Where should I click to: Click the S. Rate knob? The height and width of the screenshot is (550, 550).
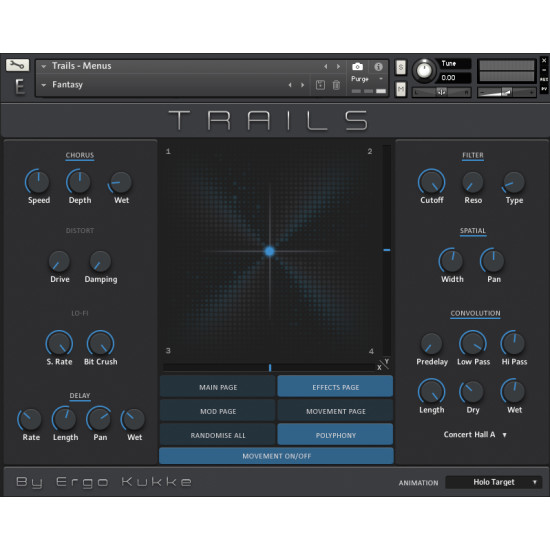tap(59, 344)
